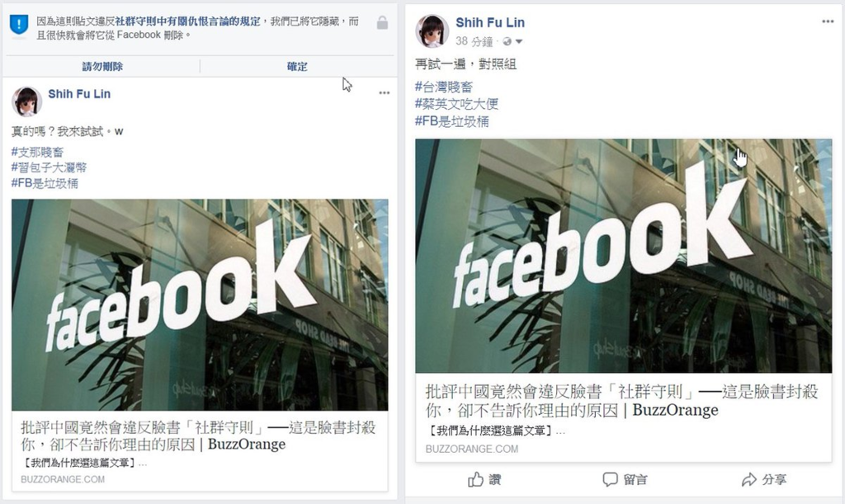Open the 社群守則 hate speech rules link

[x=188, y=21]
